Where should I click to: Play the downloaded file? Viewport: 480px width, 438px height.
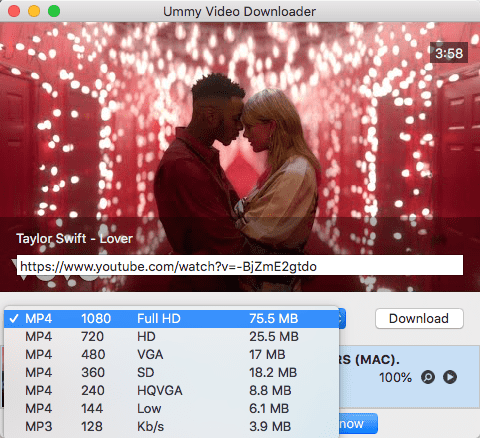click(x=450, y=377)
